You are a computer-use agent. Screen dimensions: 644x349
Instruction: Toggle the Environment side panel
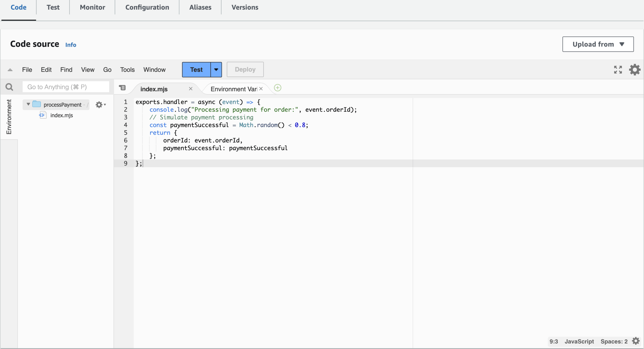tap(9, 117)
